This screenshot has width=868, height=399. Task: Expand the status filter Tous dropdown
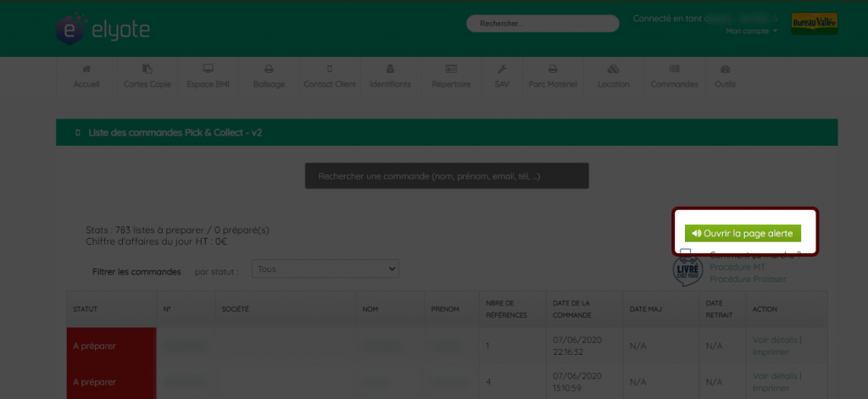pyautogui.click(x=325, y=269)
